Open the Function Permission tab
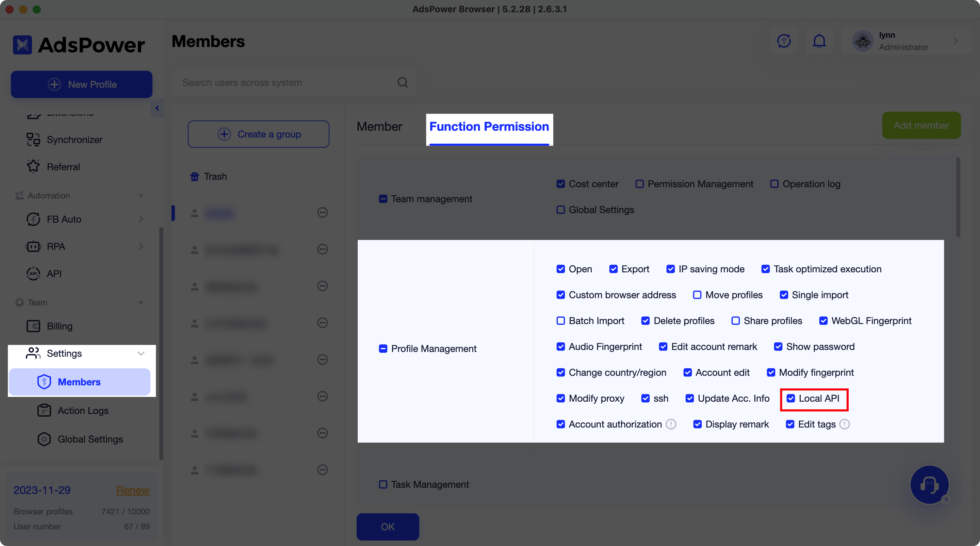The image size is (980, 546). pos(489,127)
